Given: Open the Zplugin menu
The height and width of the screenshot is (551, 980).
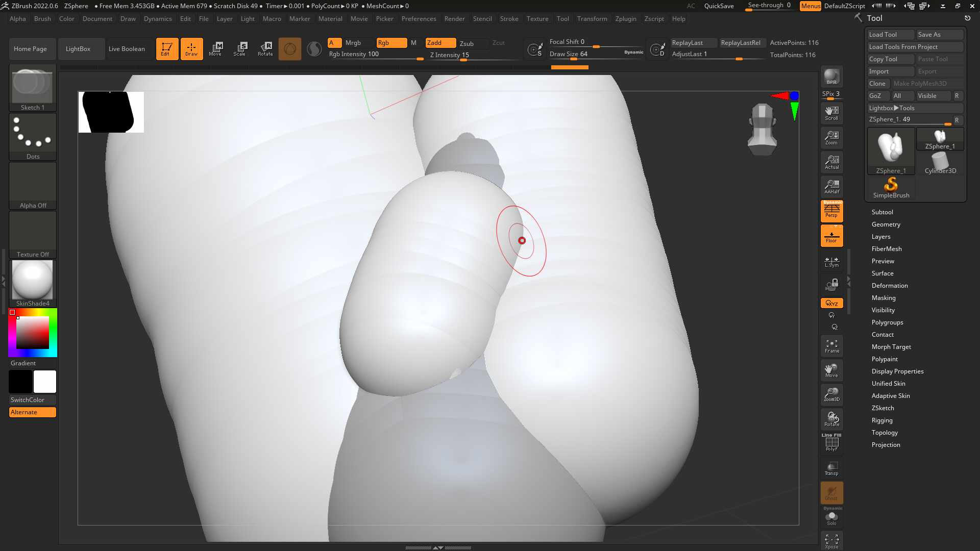Looking at the screenshot, I should tap(625, 19).
